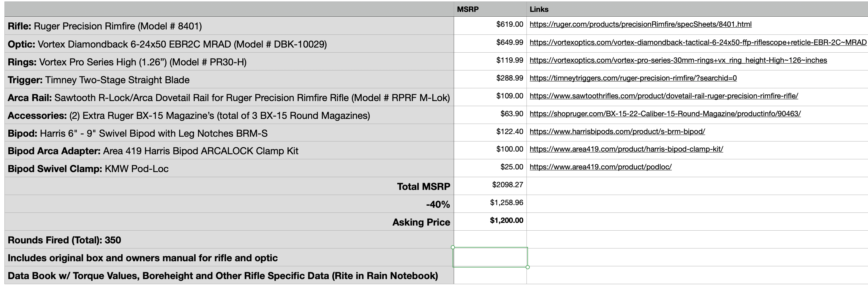Image resolution: width=868 pixels, height=285 pixels.
Task: Select the $2098.27 total cell
Action: (490, 186)
